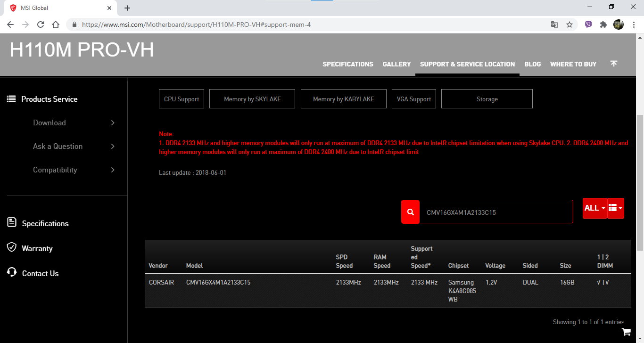
Task: Bookmark this page with the star icon
Action: [570, 24]
